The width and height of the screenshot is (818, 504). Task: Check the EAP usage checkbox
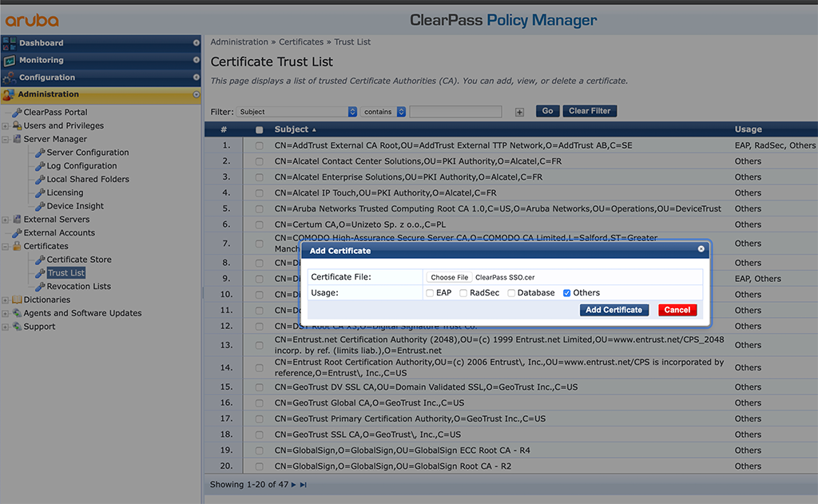pyautogui.click(x=430, y=293)
